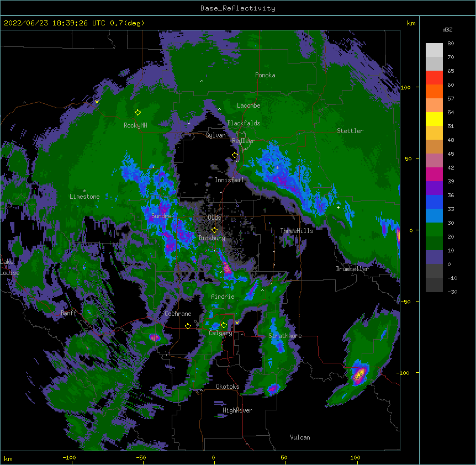Click the yellow-core storm cell southeast of Drumheller

click(x=359, y=374)
